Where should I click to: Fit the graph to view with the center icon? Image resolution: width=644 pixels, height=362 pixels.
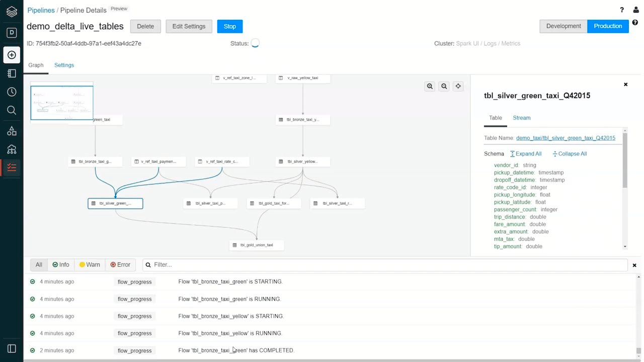(458, 86)
